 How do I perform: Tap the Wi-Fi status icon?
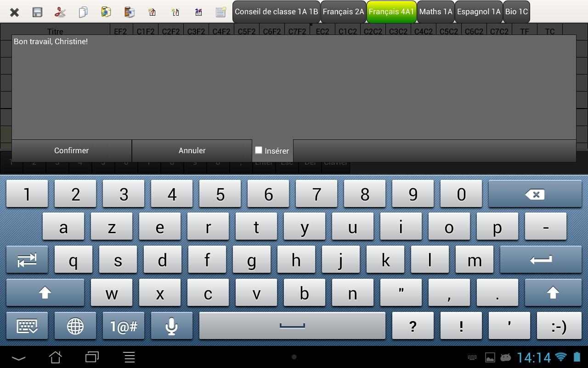tap(561, 357)
